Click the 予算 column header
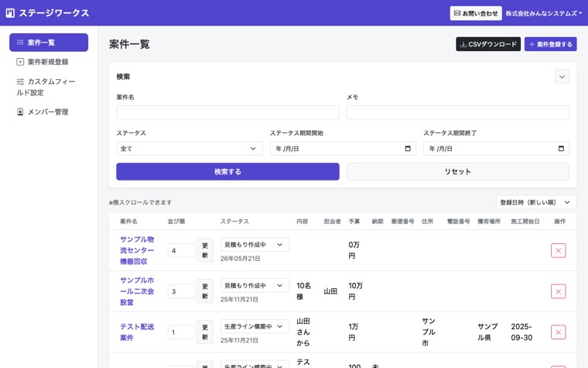This screenshot has height=368, width=588. coord(354,222)
